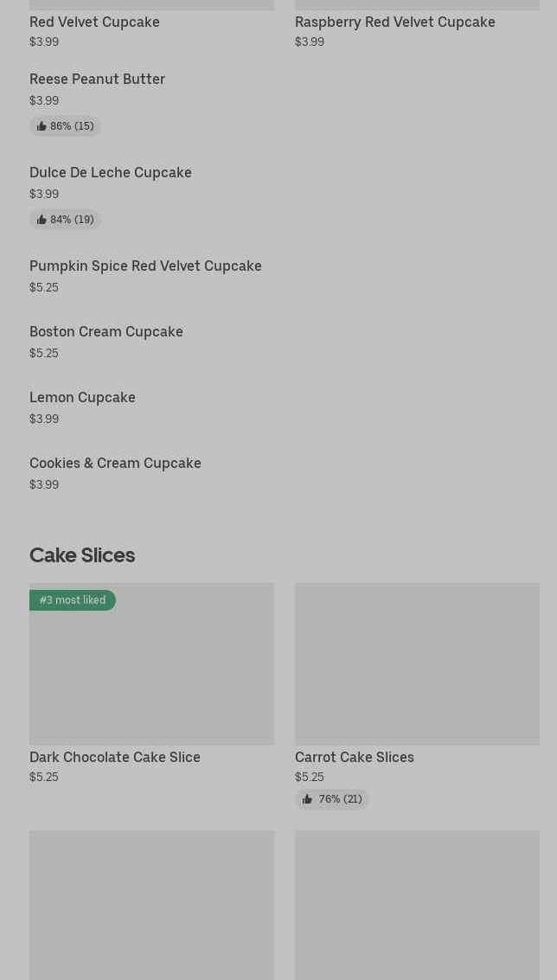Screen dimensions: 557x980
Task: Open Dark Chocolate Cake Slice image
Action: [152, 663]
